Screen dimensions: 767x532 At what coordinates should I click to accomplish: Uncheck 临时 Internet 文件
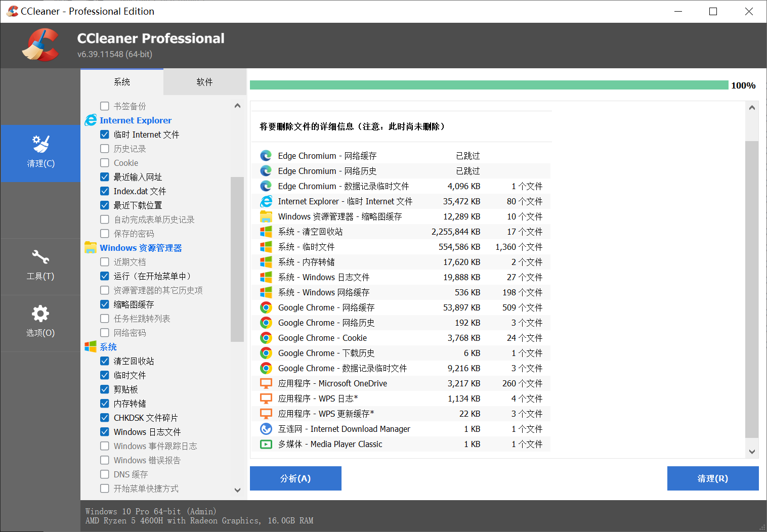[x=105, y=135]
